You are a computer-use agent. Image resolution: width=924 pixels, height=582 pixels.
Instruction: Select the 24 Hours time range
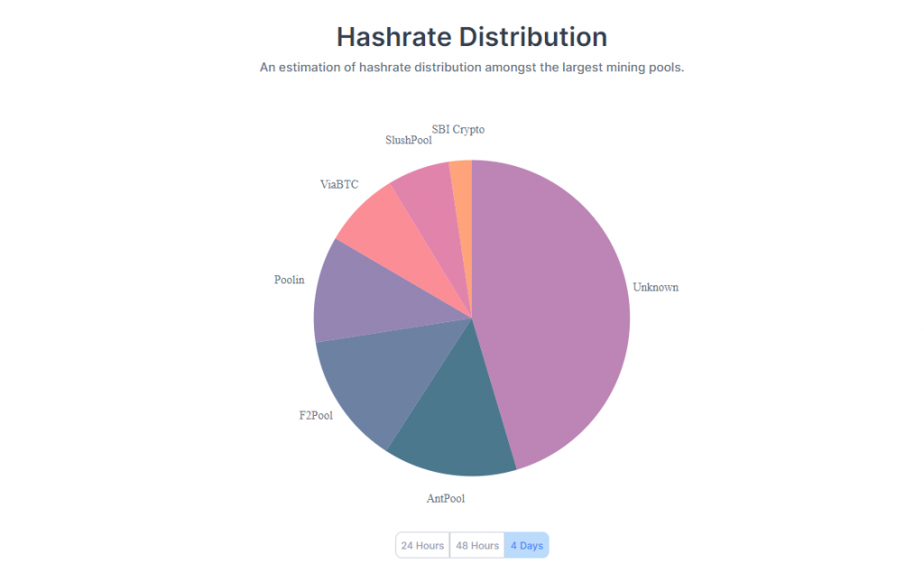coord(422,546)
